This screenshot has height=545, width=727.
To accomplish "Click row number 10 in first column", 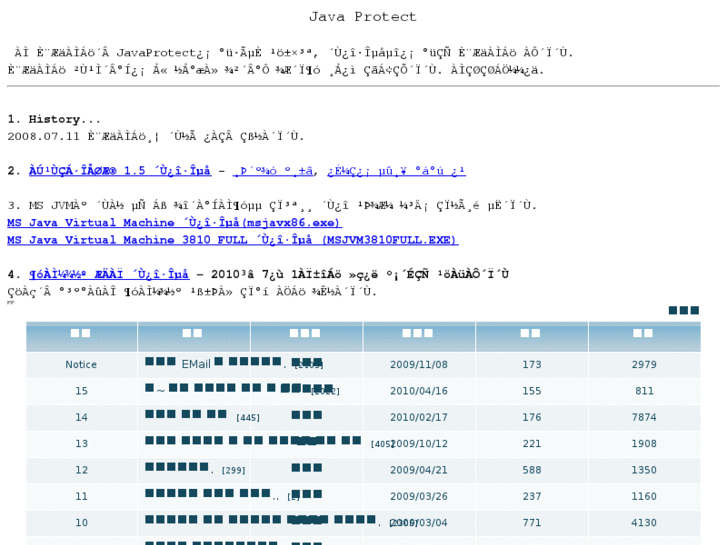I will point(82,523).
